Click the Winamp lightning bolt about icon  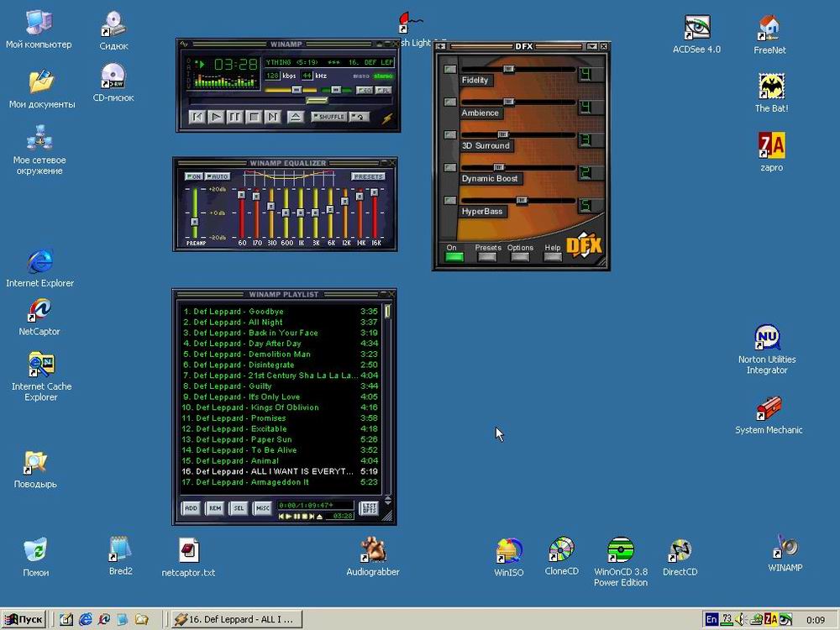click(386, 118)
